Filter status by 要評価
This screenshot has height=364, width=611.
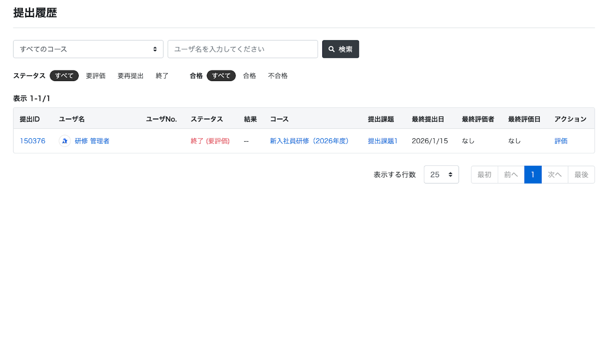point(96,76)
